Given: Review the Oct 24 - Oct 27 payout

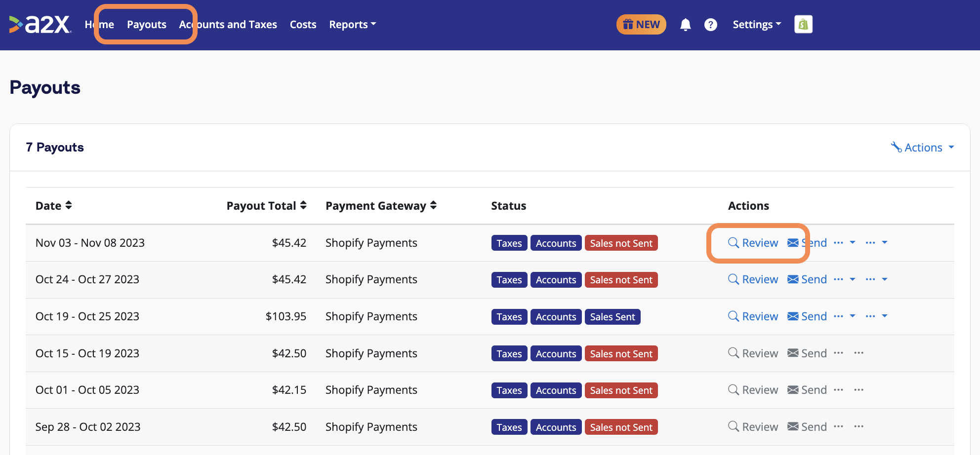Looking at the screenshot, I should point(753,279).
